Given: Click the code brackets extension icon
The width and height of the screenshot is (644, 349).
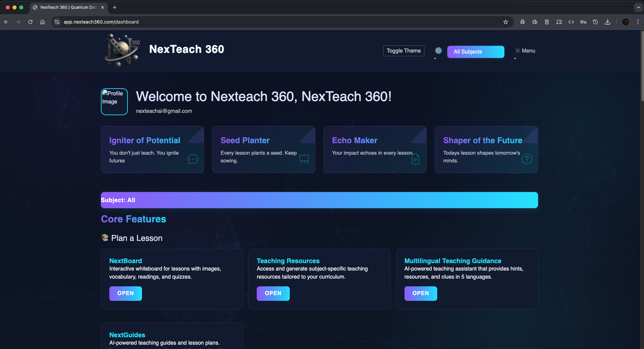Looking at the screenshot, I should coord(571,22).
